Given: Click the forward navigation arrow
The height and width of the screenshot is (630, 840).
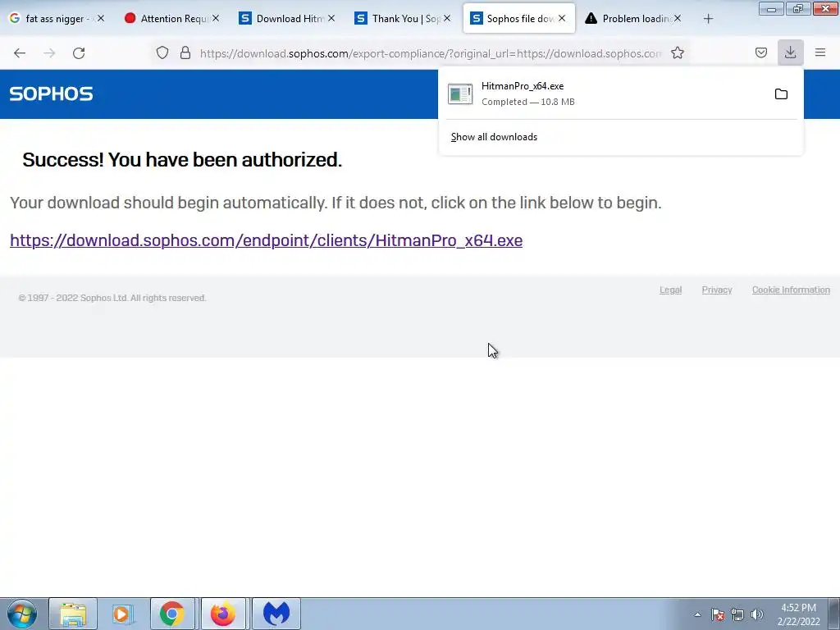Looking at the screenshot, I should [x=49, y=53].
